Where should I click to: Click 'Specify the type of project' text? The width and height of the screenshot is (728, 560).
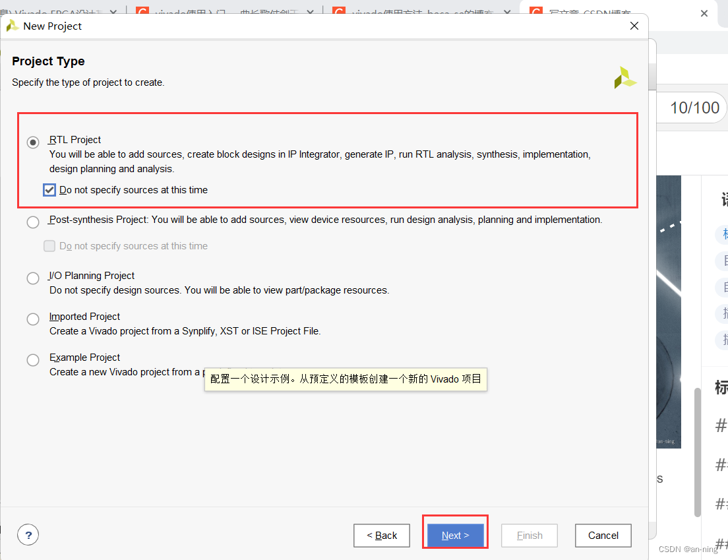point(88,82)
